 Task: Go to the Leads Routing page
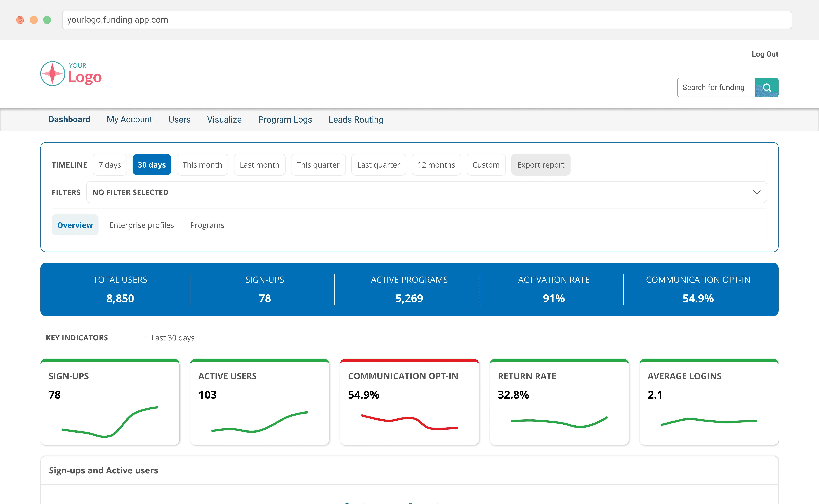pos(356,119)
